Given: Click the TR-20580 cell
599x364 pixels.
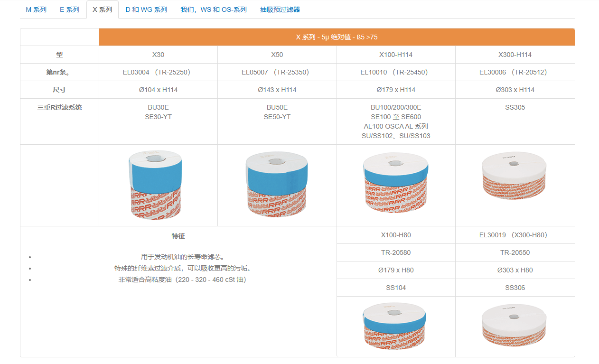Looking at the screenshot, I should [396, 252].
